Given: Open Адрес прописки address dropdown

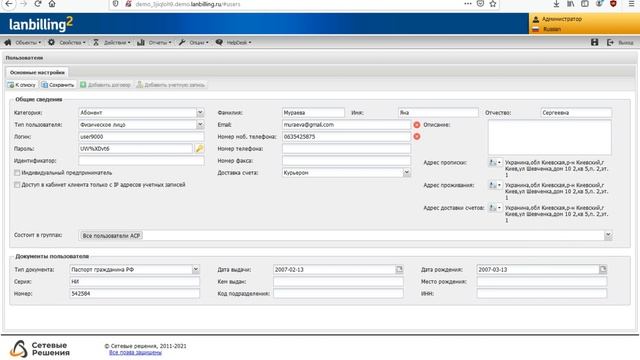Looking at the screenshot, I should click(x=495, y=162).
